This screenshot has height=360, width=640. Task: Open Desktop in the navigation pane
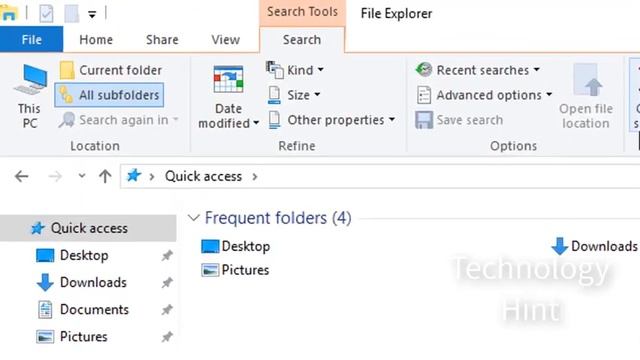click(84, 256)
